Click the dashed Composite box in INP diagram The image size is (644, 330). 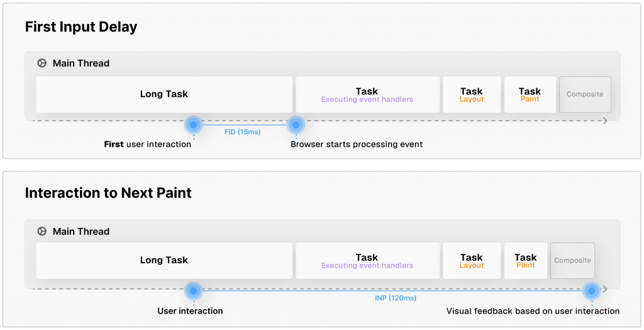pyautogui.click(x=572, y=261)
